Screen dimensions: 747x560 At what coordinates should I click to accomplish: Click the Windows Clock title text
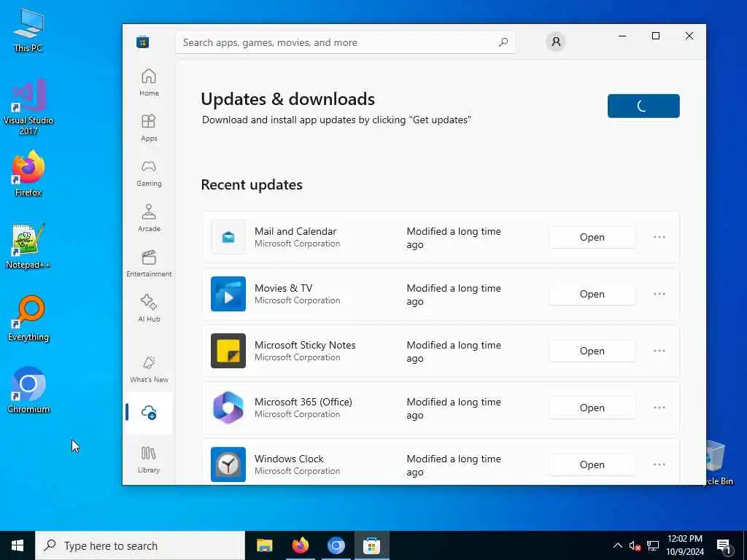coord(289,459)
